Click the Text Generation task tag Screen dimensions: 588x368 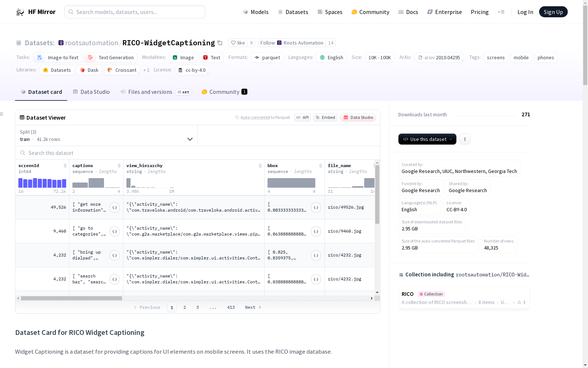pyautogui.click(x=111, y=57)
